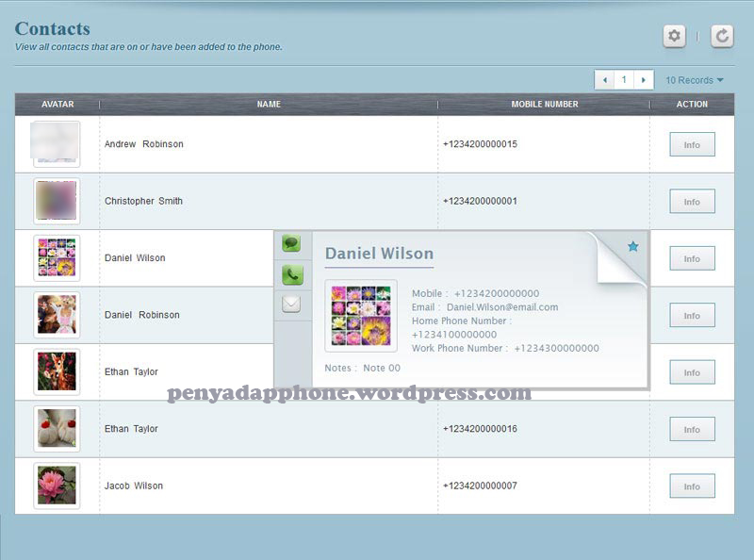
Task: Click the avatar thumbnail of Christopher Smith
Action: coord(57,201)
